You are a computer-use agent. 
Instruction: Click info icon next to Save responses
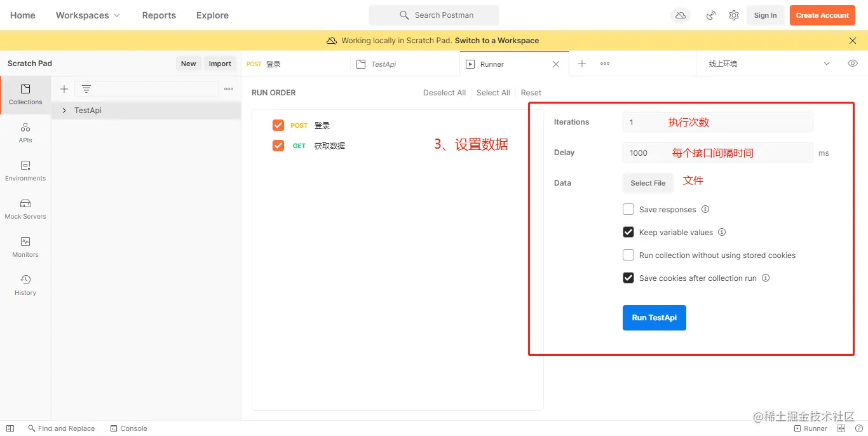(705, 210)
